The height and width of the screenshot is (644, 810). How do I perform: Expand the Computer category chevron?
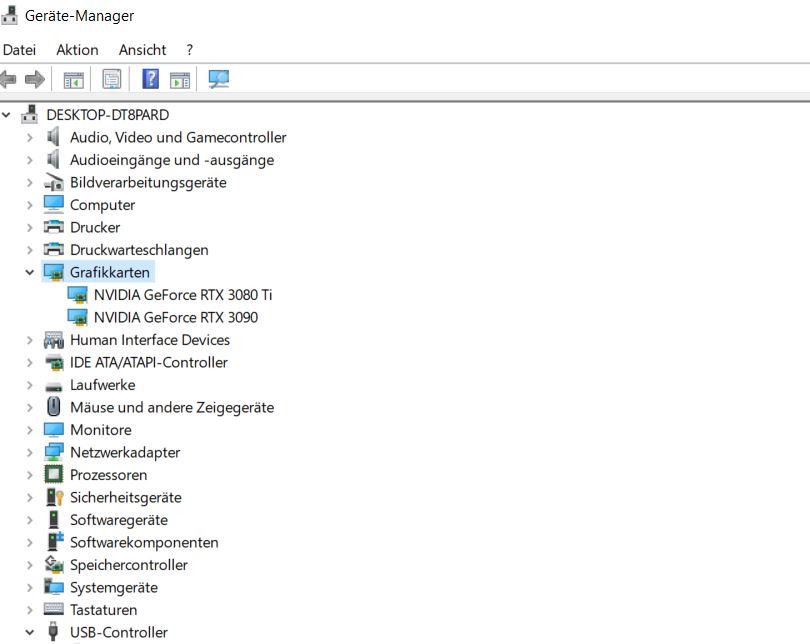tap(30, 205)
